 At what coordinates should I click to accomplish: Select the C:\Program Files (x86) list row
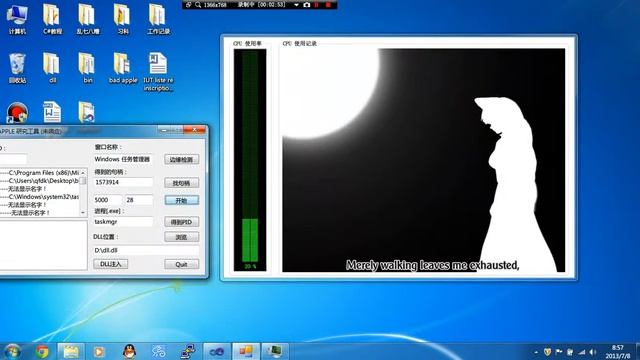[x=40, y=173]
